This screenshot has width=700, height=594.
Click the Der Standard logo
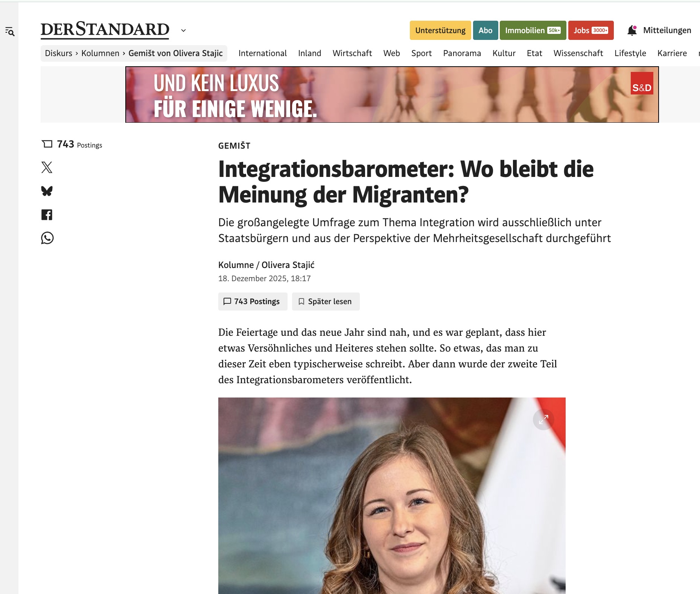tap(105, 30)
